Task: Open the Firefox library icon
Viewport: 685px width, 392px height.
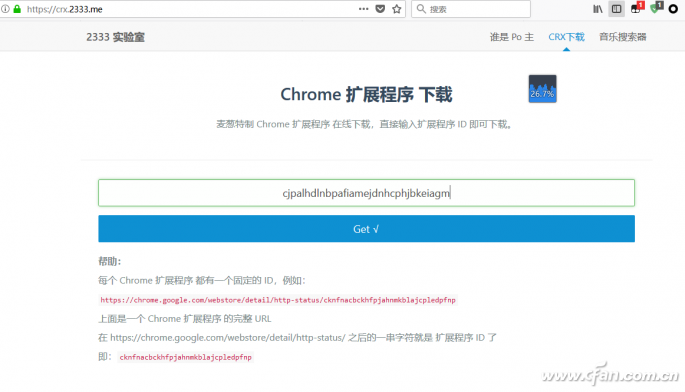Action: (x=597, y=9)
